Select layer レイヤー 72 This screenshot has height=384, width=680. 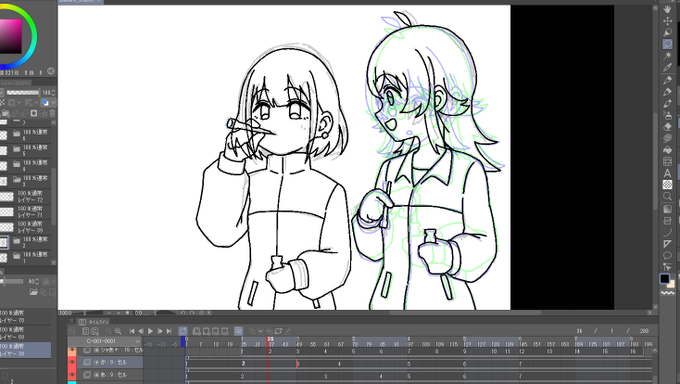tap(26, 196)
